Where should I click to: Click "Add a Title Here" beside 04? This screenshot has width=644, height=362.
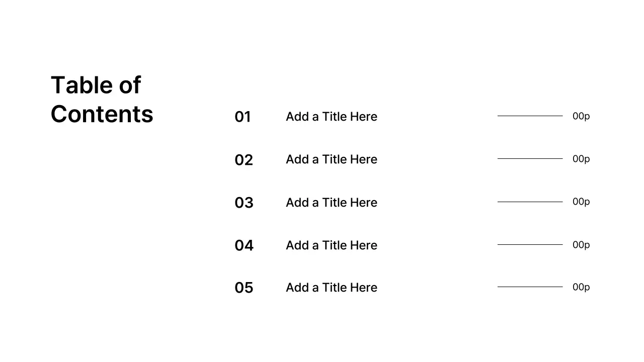click(331, 245)
